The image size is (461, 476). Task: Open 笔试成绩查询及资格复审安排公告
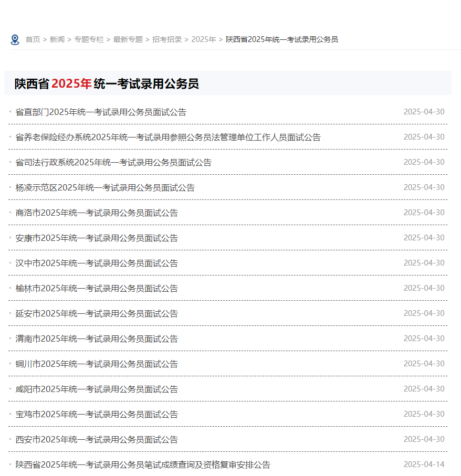pos(143,465)
